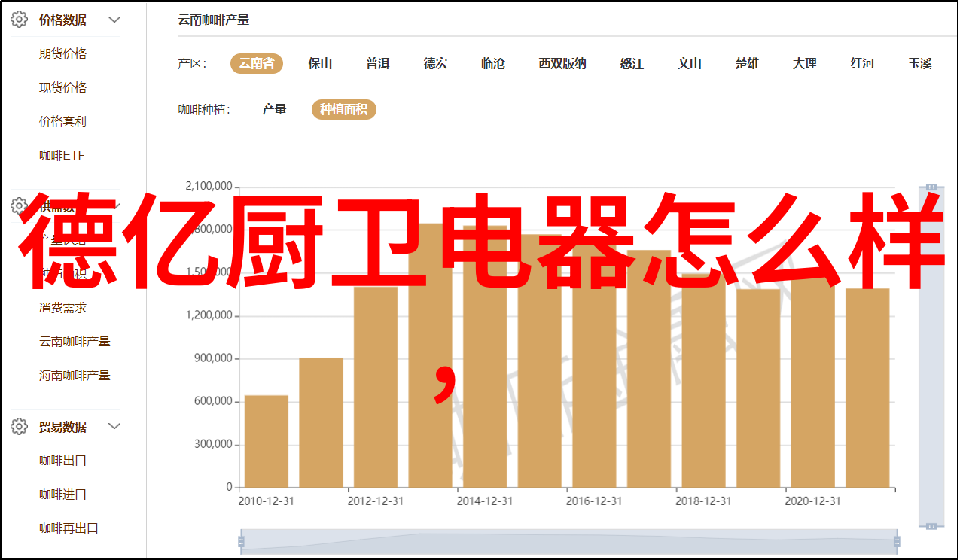Click the right handle of the horizontal range slider

pos(898,540)
